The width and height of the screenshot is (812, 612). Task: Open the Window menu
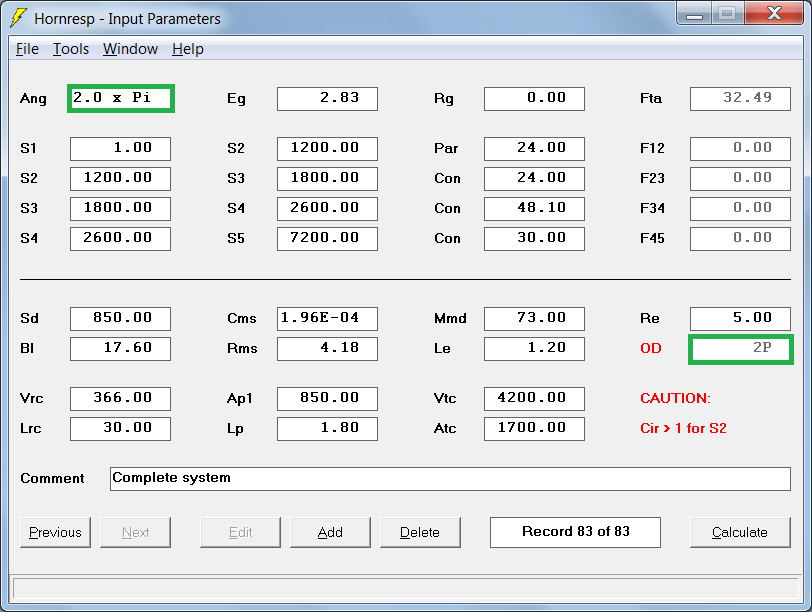[130, 49]
